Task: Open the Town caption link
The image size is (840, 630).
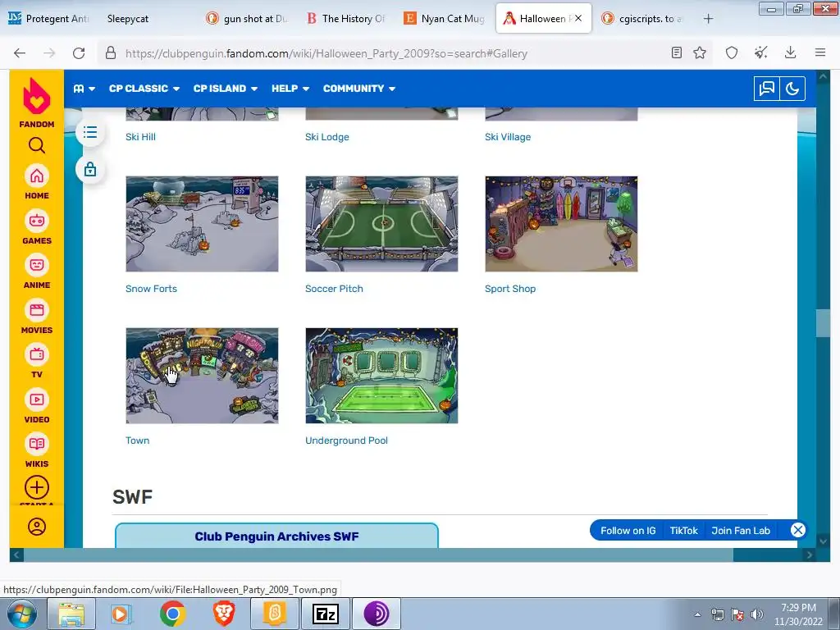Action: [137, 441]
